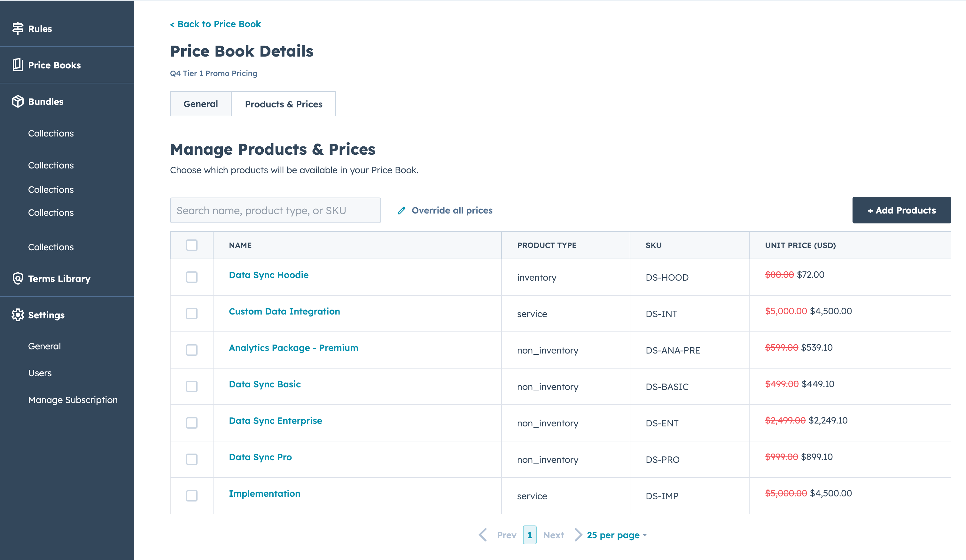Switch to the General tab

(200, 104)
